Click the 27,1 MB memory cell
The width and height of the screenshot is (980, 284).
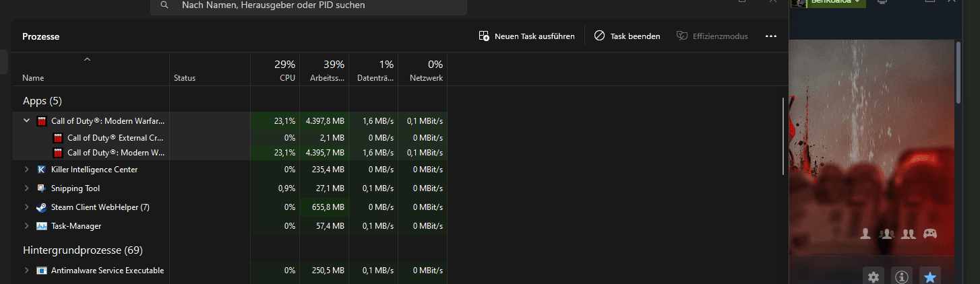pyautogui.click(x=325, y=188)
